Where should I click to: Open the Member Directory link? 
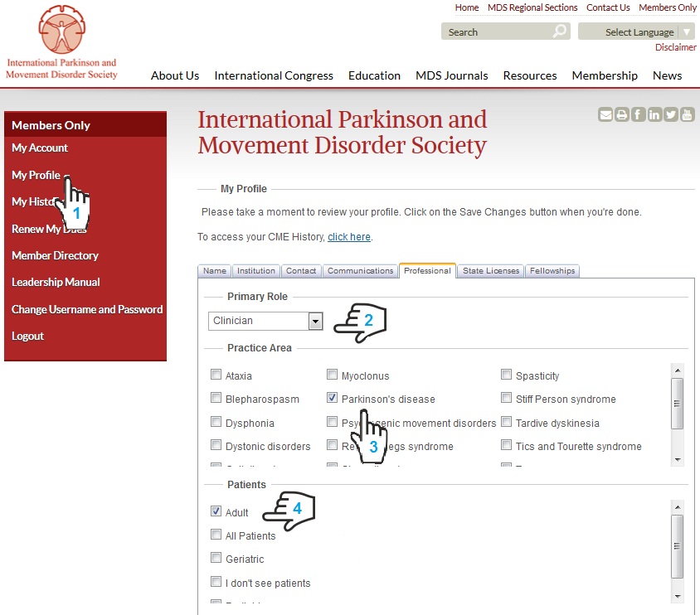[55, 255]
